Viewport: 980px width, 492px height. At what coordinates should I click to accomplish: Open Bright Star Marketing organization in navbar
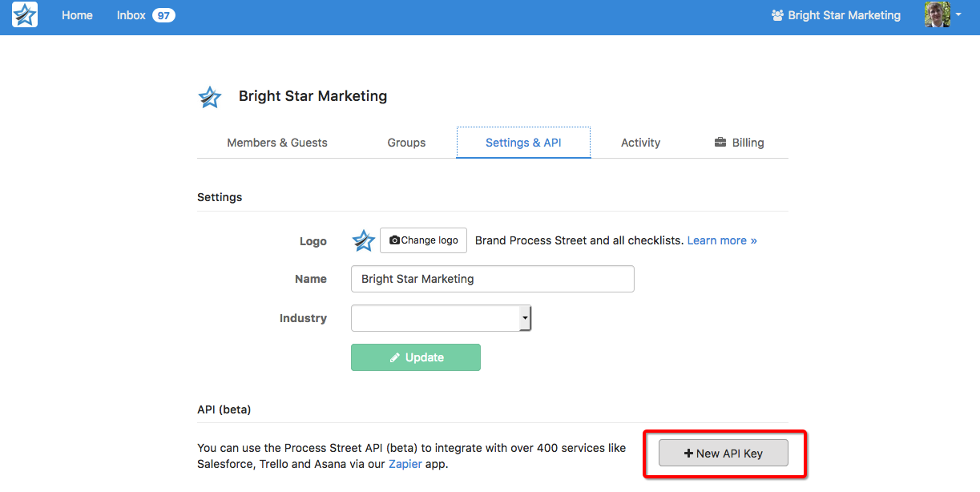[x=836, y=15]
